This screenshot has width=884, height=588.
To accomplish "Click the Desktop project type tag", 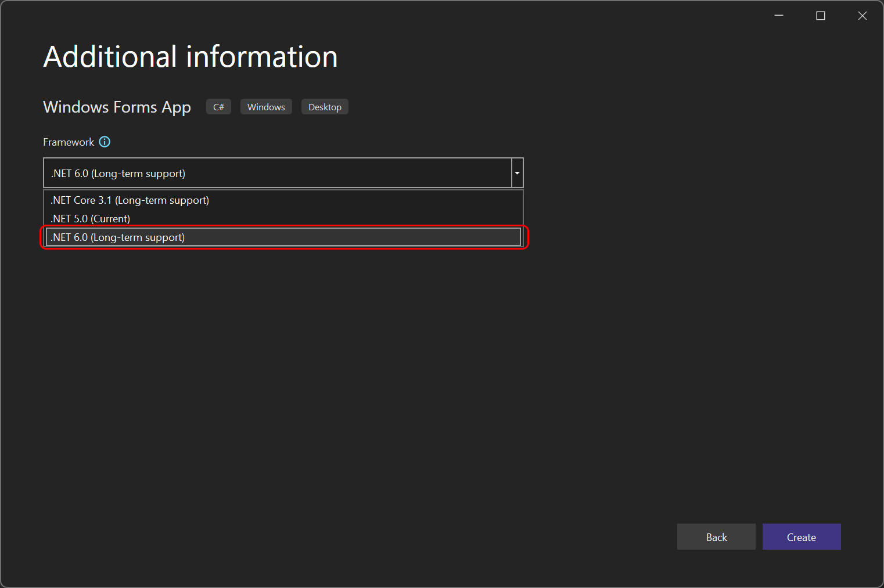I will point(325,107).
